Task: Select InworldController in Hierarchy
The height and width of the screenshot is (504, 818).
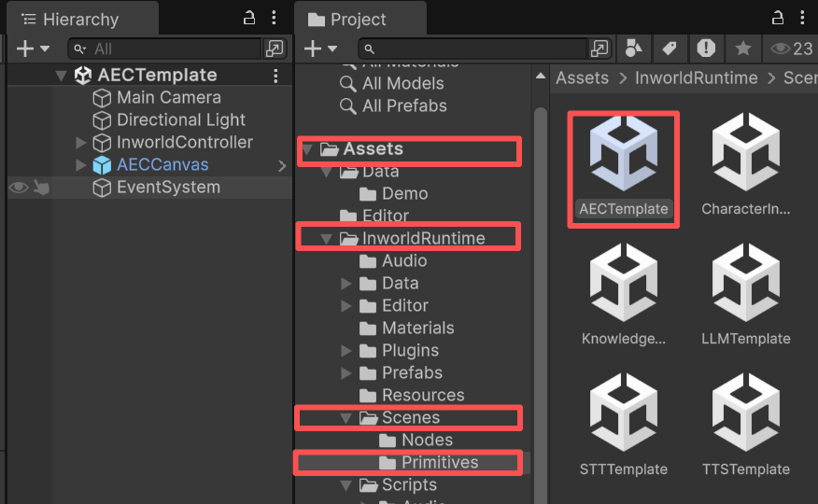Action: (185, 142)
